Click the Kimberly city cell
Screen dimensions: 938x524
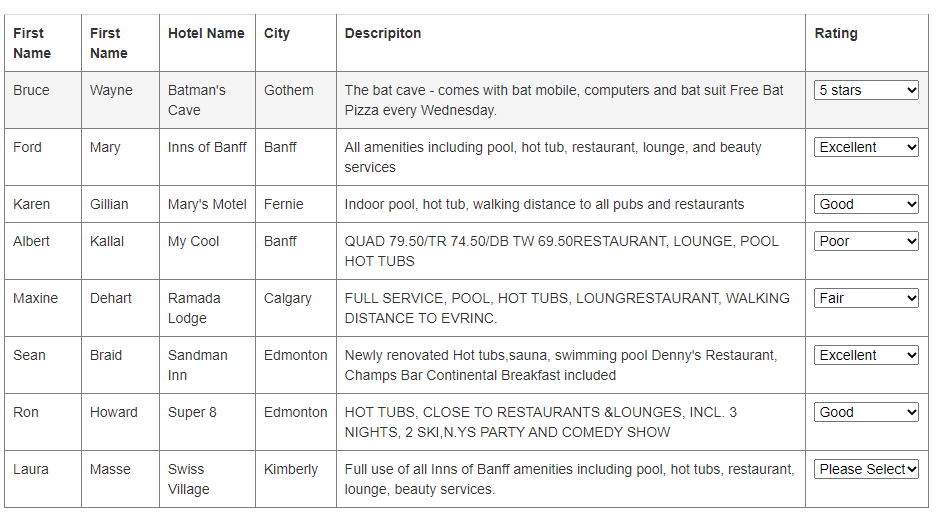click(296, 479)
